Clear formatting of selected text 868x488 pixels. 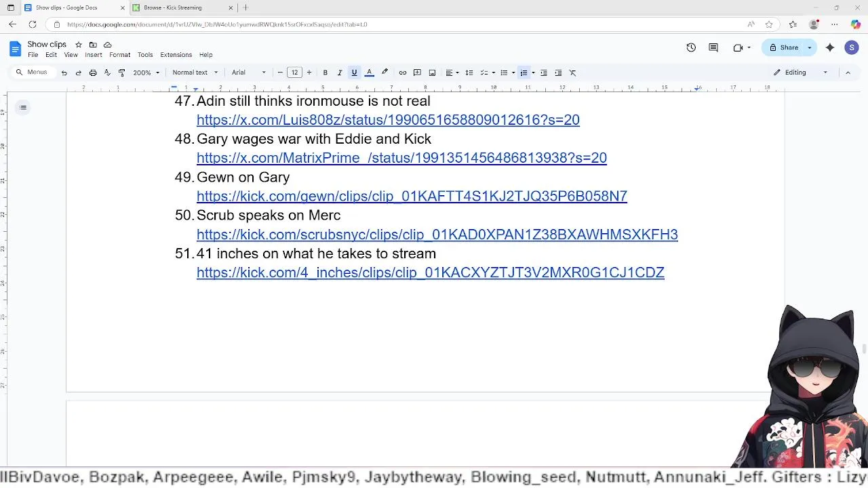pos(572,73)
